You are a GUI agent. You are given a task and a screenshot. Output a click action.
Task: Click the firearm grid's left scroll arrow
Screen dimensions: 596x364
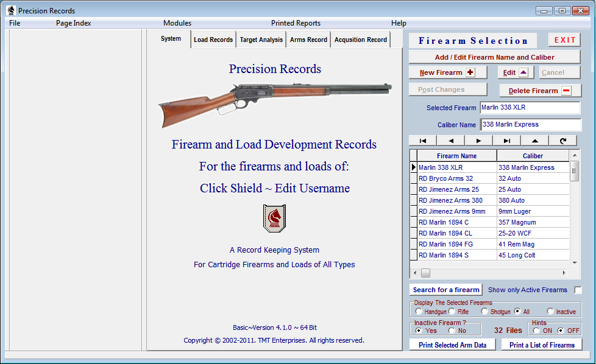coord(414,273)
